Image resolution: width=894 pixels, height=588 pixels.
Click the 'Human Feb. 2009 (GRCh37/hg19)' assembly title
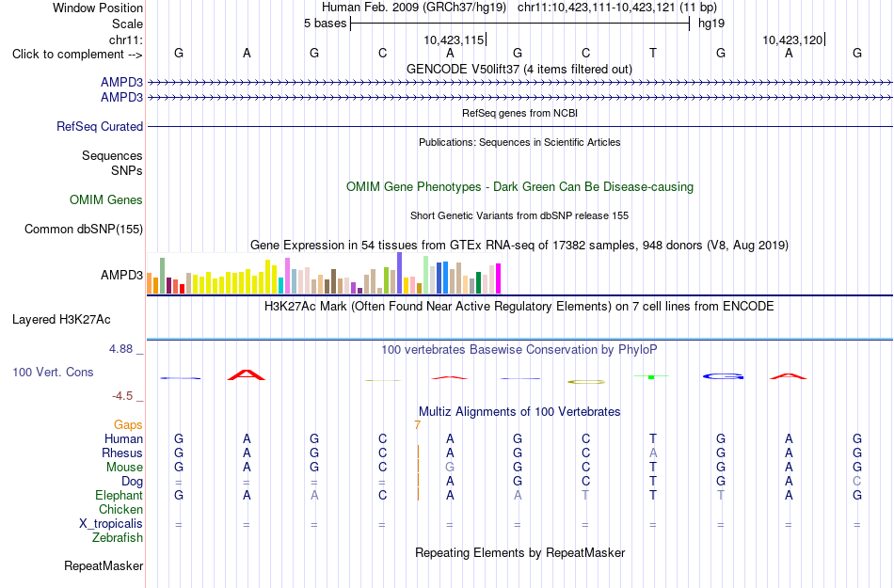point(413,8)
